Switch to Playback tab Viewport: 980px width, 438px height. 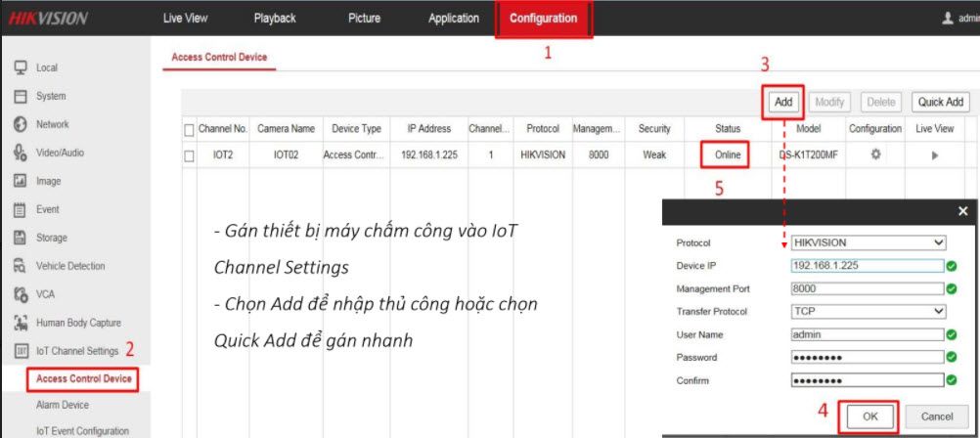[275, 19]
